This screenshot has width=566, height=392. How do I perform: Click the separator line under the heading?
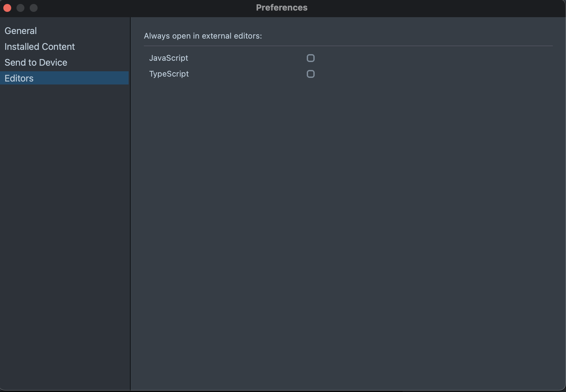click(x=348, y=46)
